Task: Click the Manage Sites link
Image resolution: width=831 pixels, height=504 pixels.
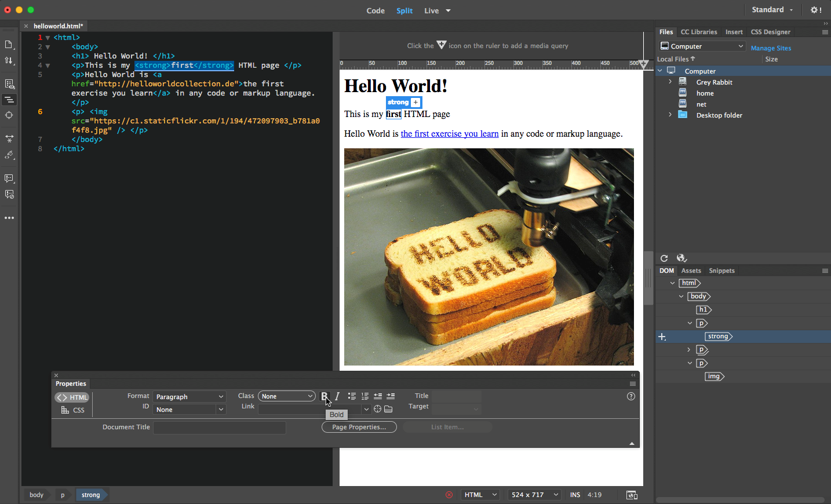Action: coord(771,48)
